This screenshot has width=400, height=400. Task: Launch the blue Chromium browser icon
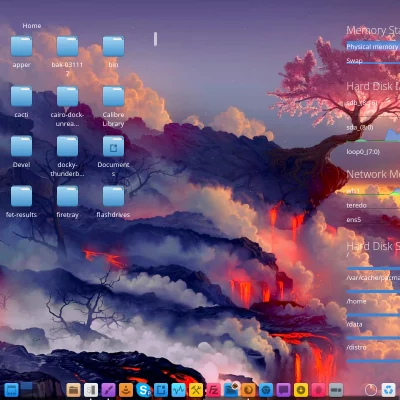tap(266, 390)
